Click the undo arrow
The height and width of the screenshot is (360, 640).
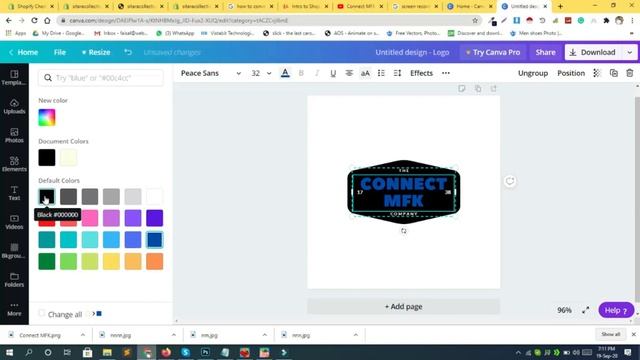point(128,52)
